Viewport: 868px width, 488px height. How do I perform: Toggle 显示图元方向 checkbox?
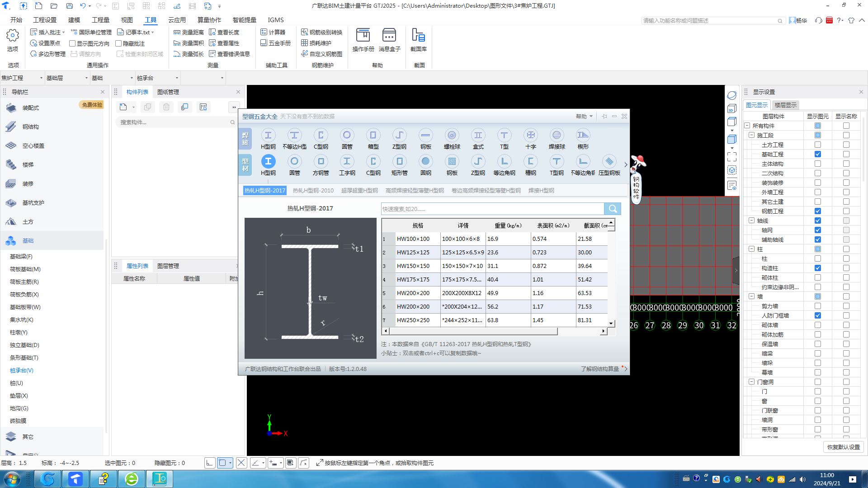coord(72,43)
